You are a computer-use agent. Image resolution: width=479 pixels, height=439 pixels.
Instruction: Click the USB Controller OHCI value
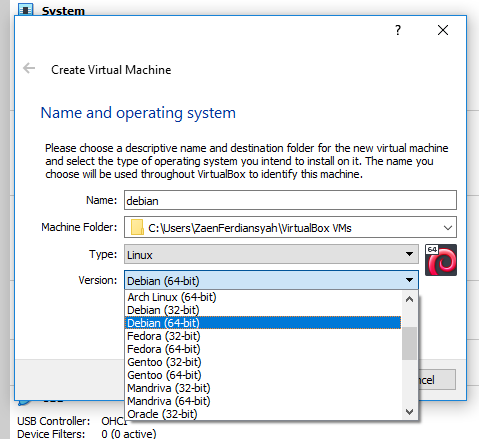click(114, 421)
